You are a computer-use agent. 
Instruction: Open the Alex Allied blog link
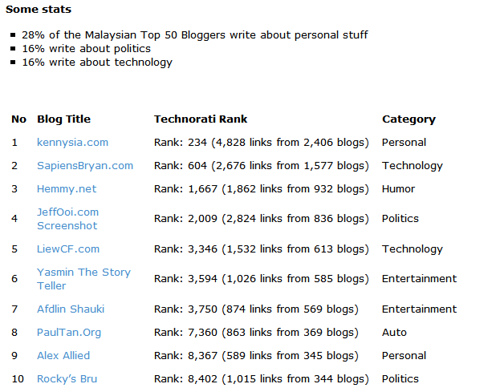[x=63, y=356]
